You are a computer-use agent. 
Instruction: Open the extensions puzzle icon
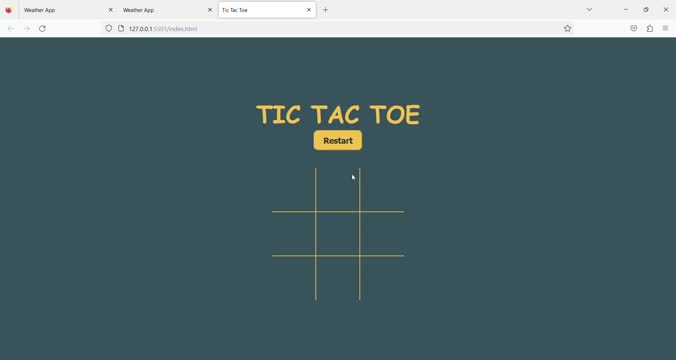(x=650, y=28)
